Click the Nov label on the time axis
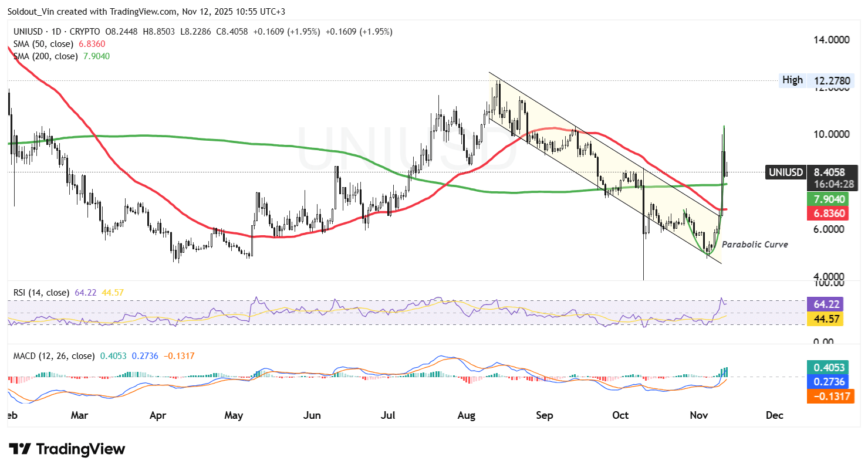The width and height of the screenshot is (868, 471). click(698, 415)
